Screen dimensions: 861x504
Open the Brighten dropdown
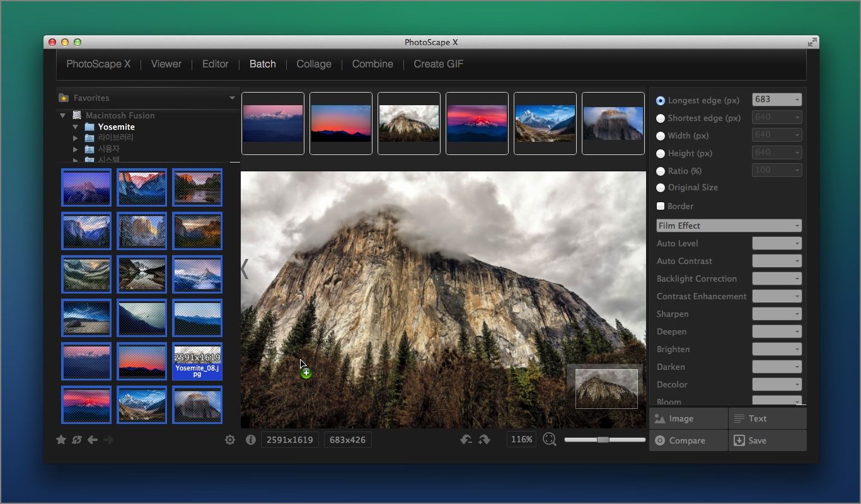pos(777,349)
